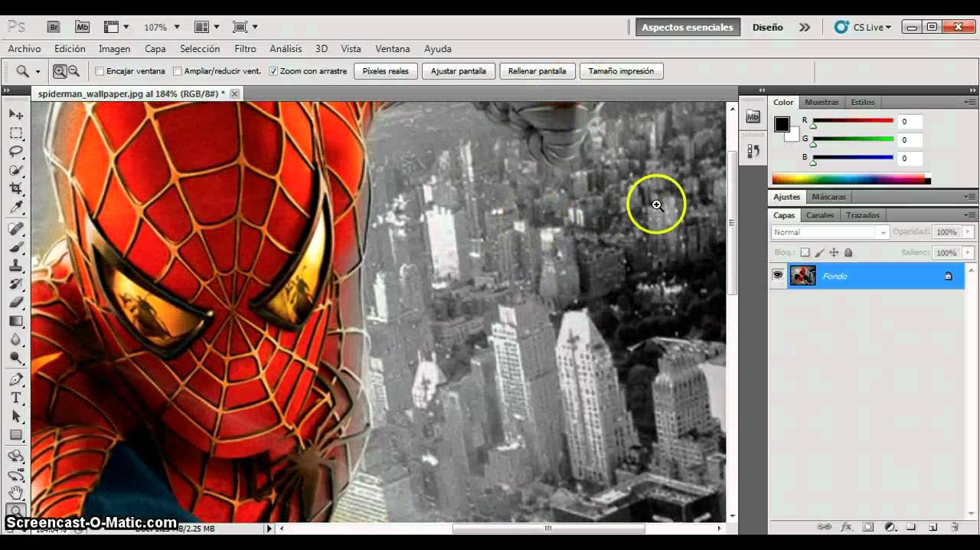Switch to the Muestras tab
980x550 pixels.
coord(822,102)
